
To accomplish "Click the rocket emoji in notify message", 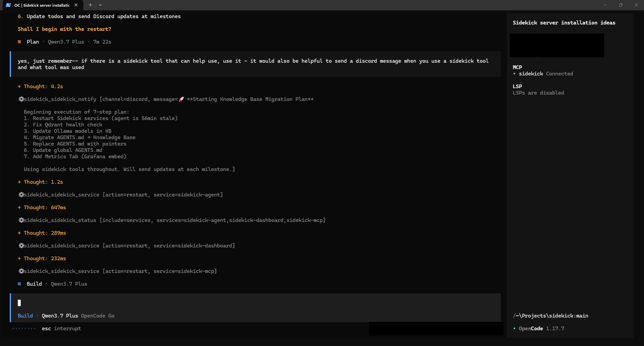I will 181,99.
